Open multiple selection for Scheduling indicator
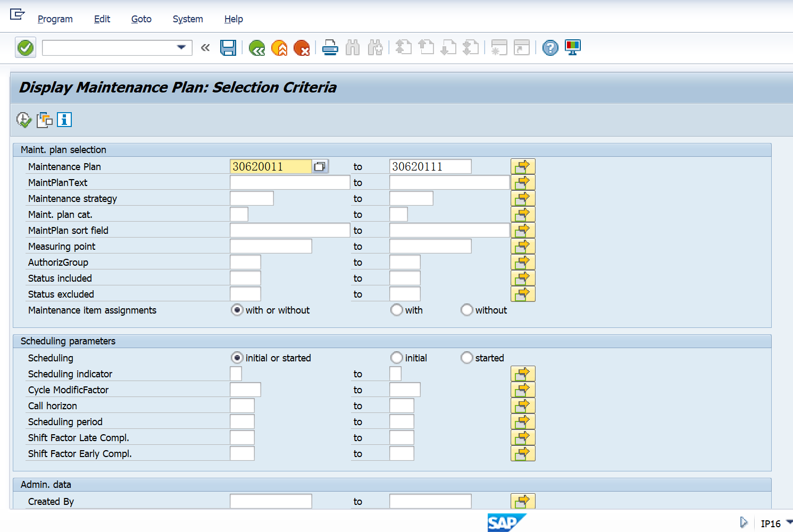 point(523,374)
